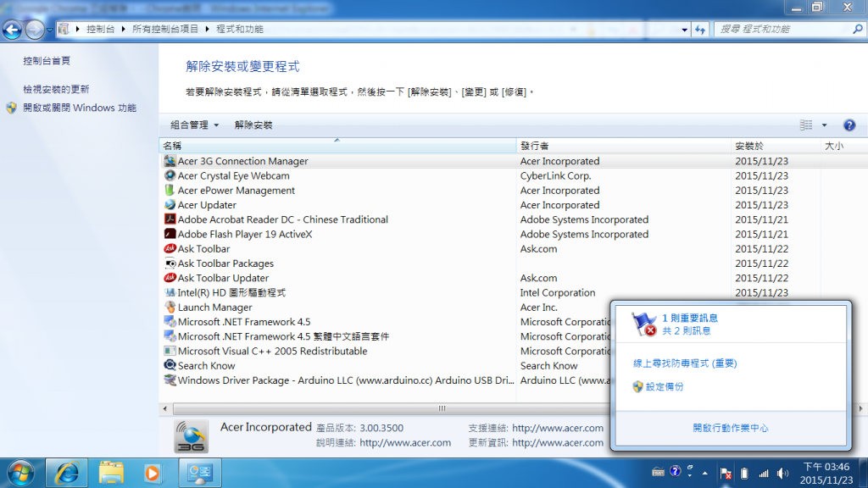This screenshot has width=868, height=488.
Task: Sort list by 名稱 column header
Action: click(x=337, y=146)
